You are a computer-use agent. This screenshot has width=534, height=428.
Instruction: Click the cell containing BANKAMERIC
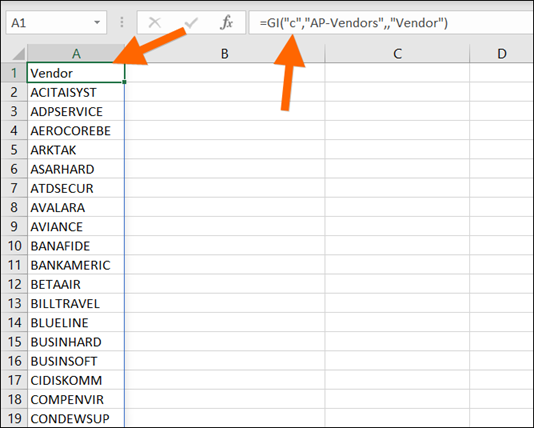[x=76, y=265]
